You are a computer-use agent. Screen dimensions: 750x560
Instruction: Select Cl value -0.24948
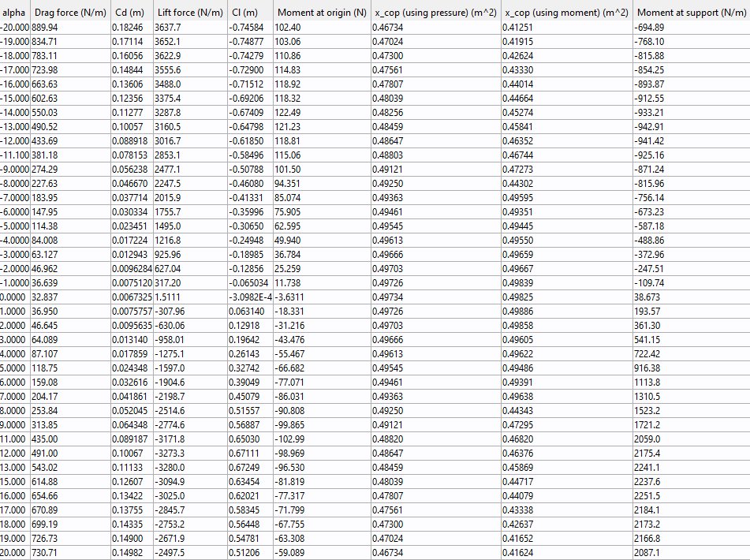pyautogui.click(x=251, y=241)
